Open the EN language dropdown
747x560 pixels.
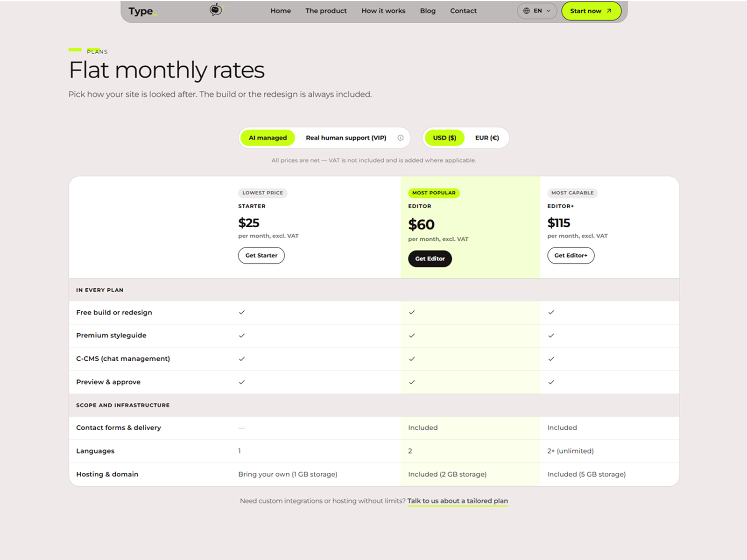tap(537, 11)
